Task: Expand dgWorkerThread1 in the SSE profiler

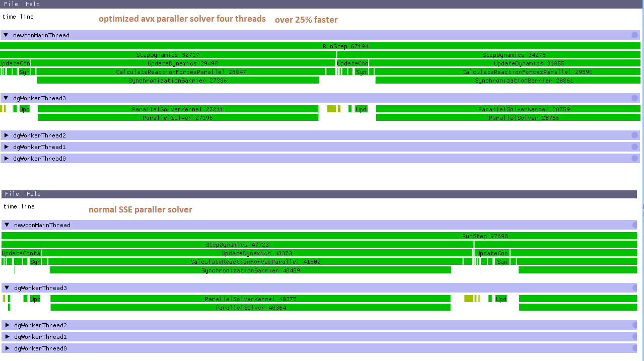Action: [7, 337]
